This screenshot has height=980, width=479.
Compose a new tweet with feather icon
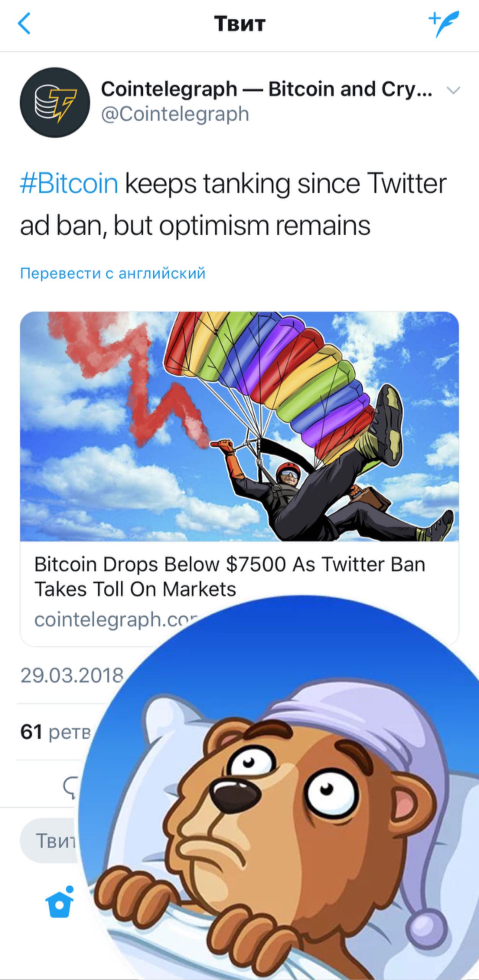tap(443, 24)
